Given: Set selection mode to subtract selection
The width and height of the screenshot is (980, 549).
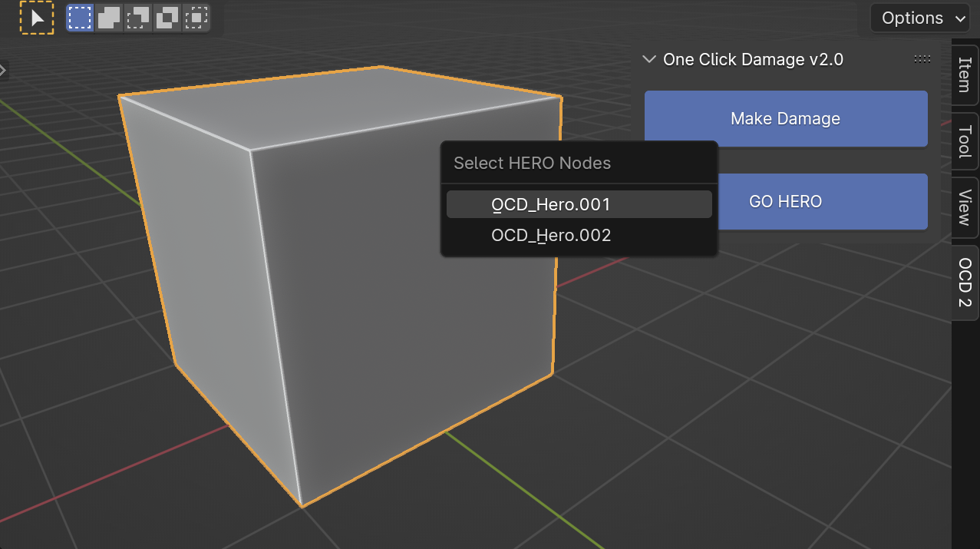Looking at the screenshot, I should 138,18.
